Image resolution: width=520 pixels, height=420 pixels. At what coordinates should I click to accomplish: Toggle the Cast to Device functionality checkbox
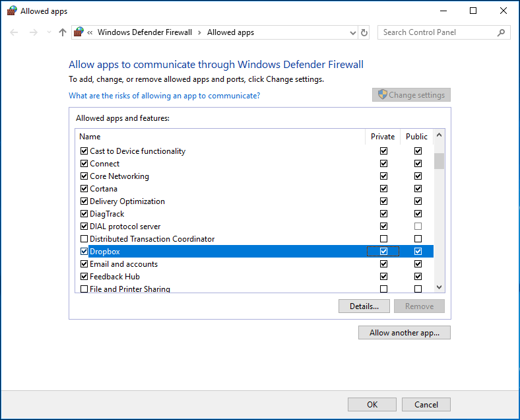tap(84, 151)
